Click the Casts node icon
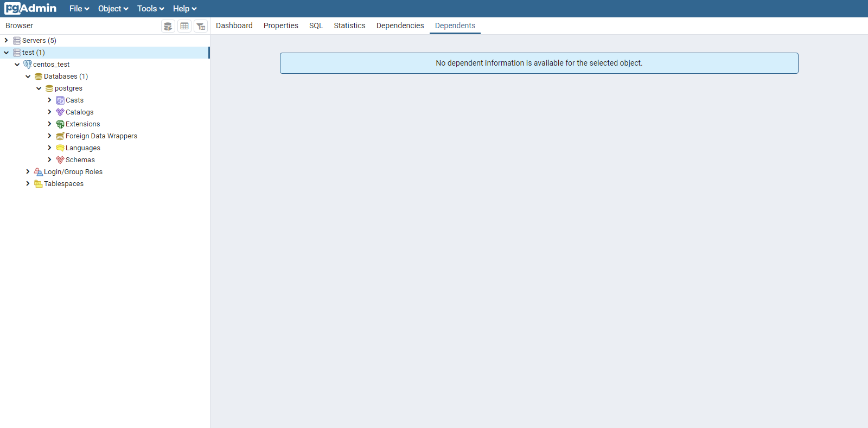This screenshot has width=868, height=428. click(x=60, y=100)
